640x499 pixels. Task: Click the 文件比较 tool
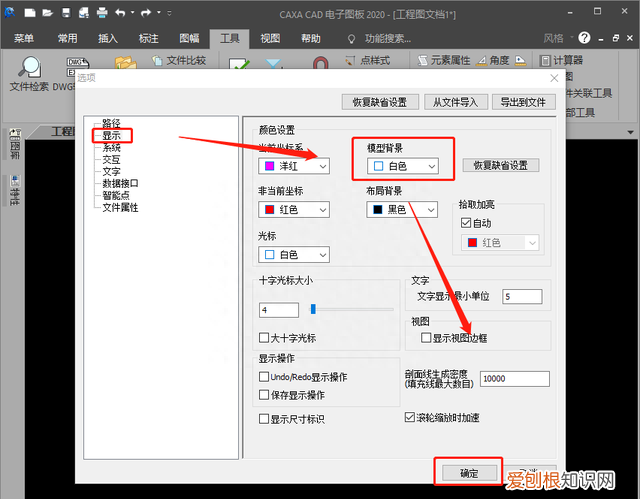click(179, 61)
